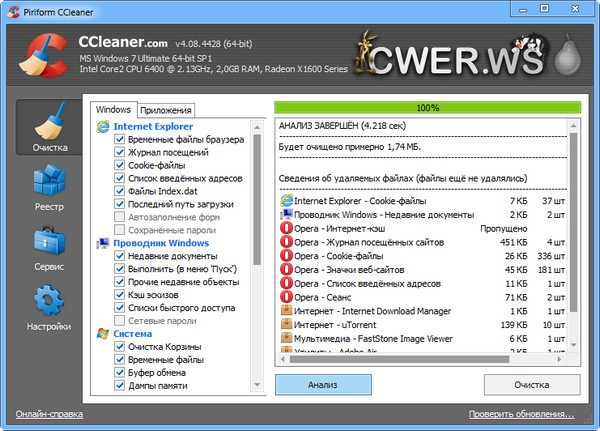Click the window resize grip in the corner
Viewport: 600px width, 431px height.
click(589, 420)
